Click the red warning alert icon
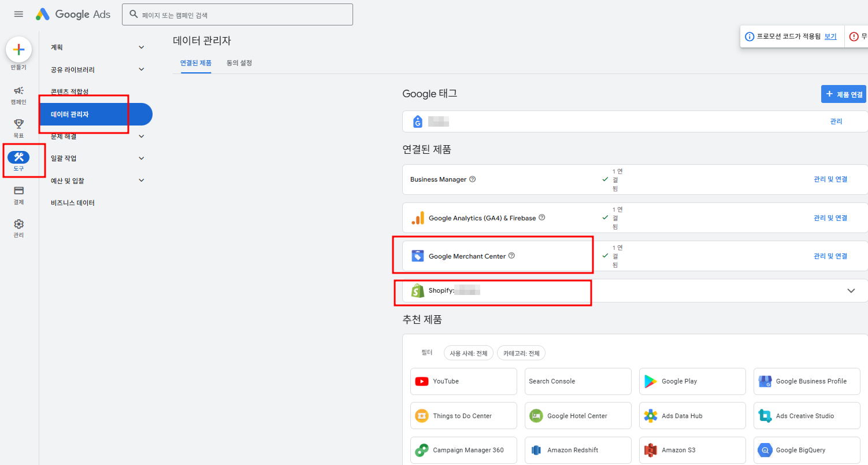Viewport: 868px width, 465px height. (x=854, y=36)
